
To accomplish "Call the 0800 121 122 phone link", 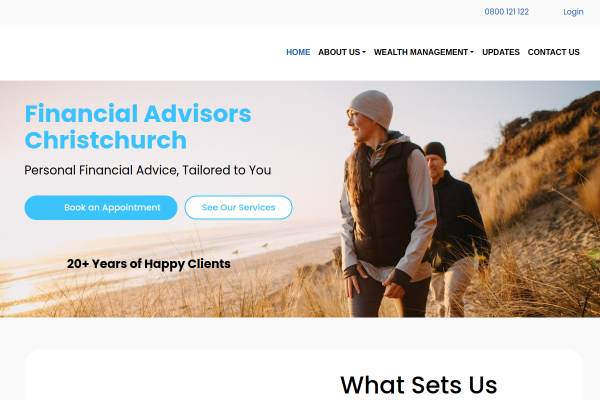I will click(507, 12).
